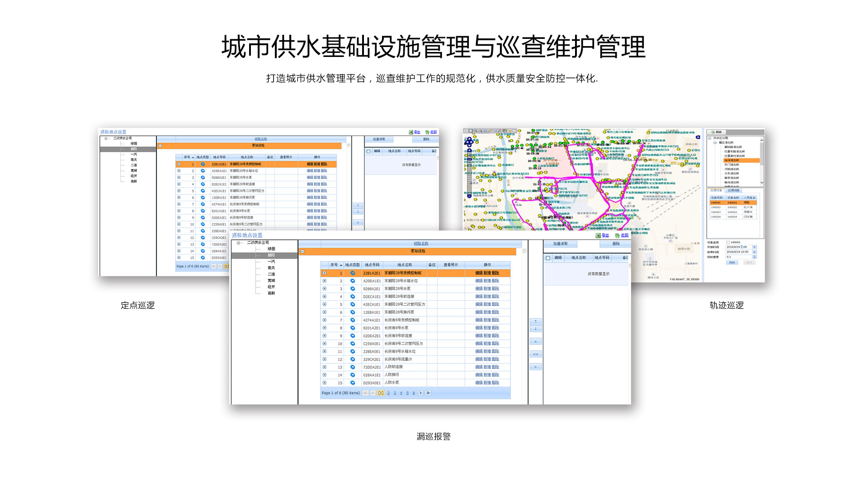Go to page 3 in the pager
Image resolution: width=868 pixels, height=489 pixels.
click(395, 393)
